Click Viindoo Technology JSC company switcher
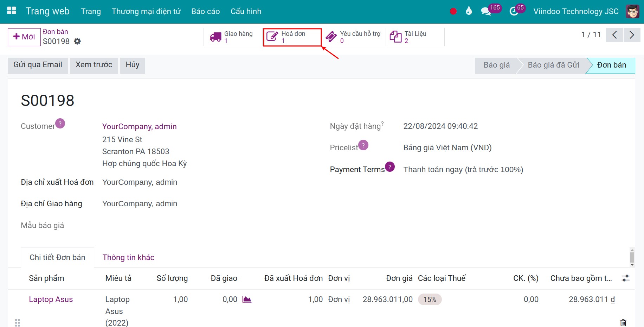Viewport: 644px width, 327px height. [576, 11]
